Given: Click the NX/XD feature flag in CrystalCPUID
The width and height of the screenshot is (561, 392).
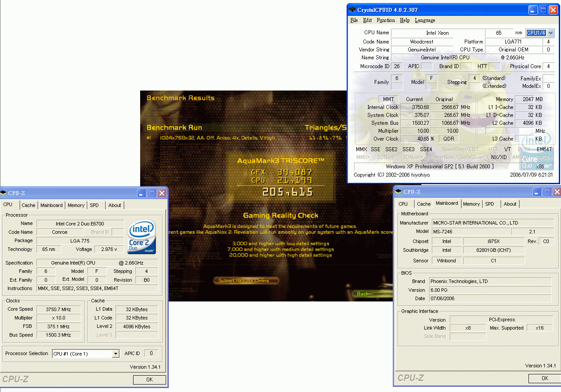Looking at the screenshot, I should 499,157.
